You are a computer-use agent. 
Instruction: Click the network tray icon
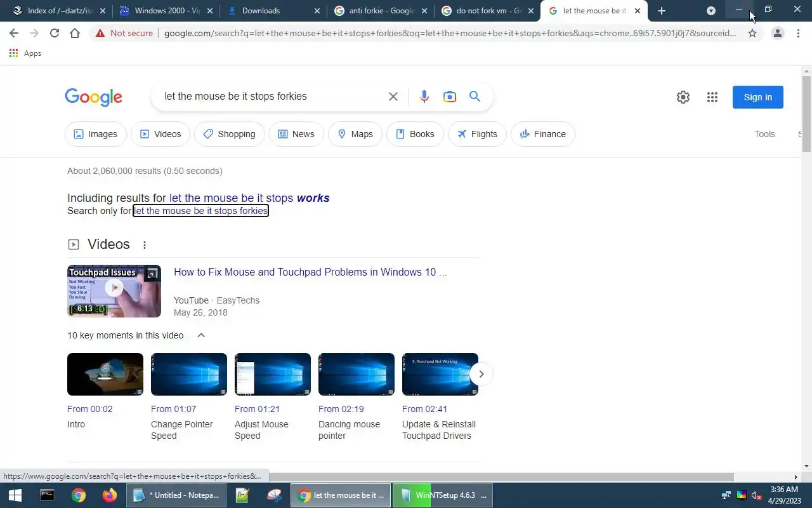pos(726,495)
